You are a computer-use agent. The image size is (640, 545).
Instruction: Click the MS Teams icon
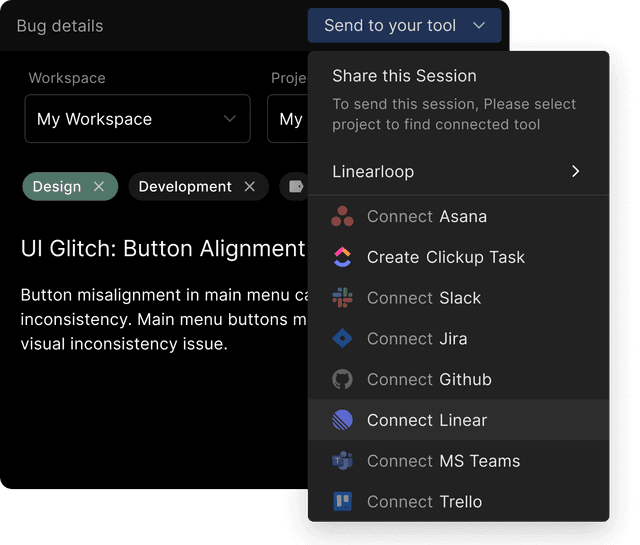tap(342, 461)
